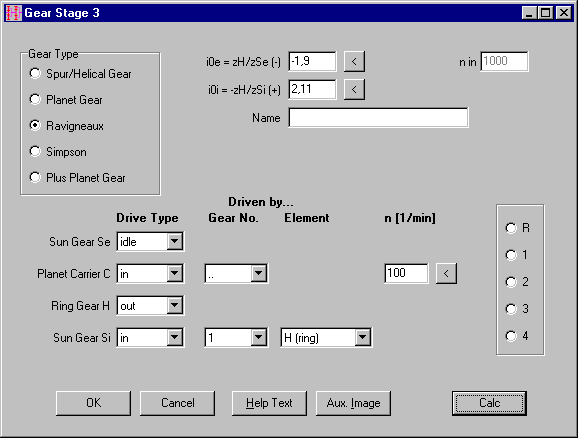Viewport: 578px width, 438px height.
Task: Click the arrow button next to i0i field
Action: pos(354,89)
